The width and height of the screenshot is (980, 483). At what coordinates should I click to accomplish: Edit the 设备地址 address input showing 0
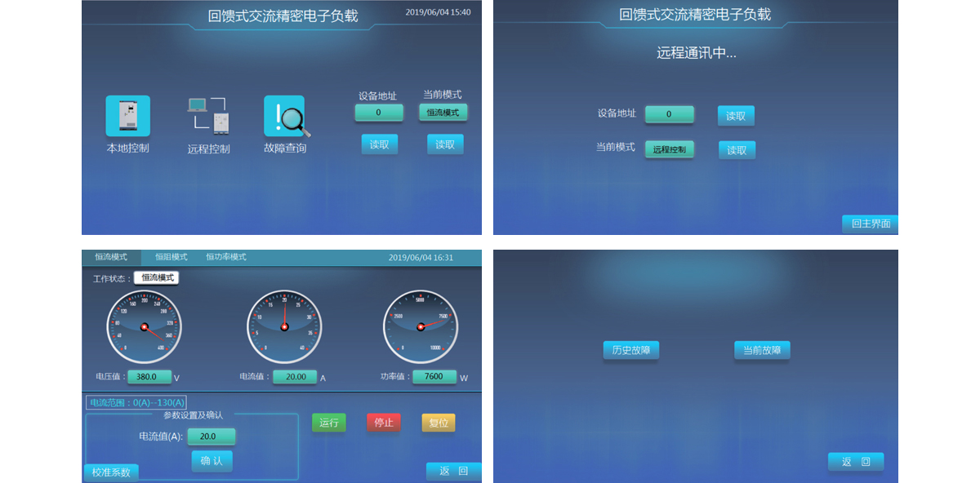(x=669, y=114)
